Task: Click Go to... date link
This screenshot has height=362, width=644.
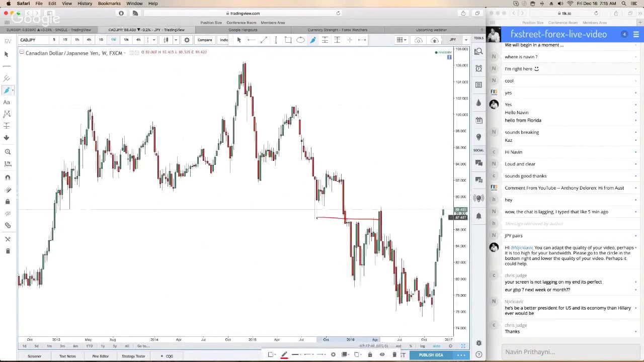Action: coord(143,346)
